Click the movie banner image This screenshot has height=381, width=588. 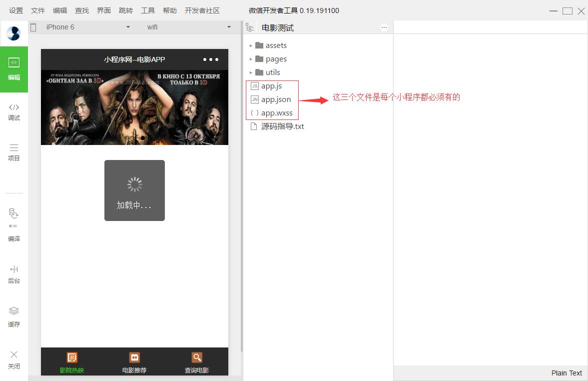point(134,107)
